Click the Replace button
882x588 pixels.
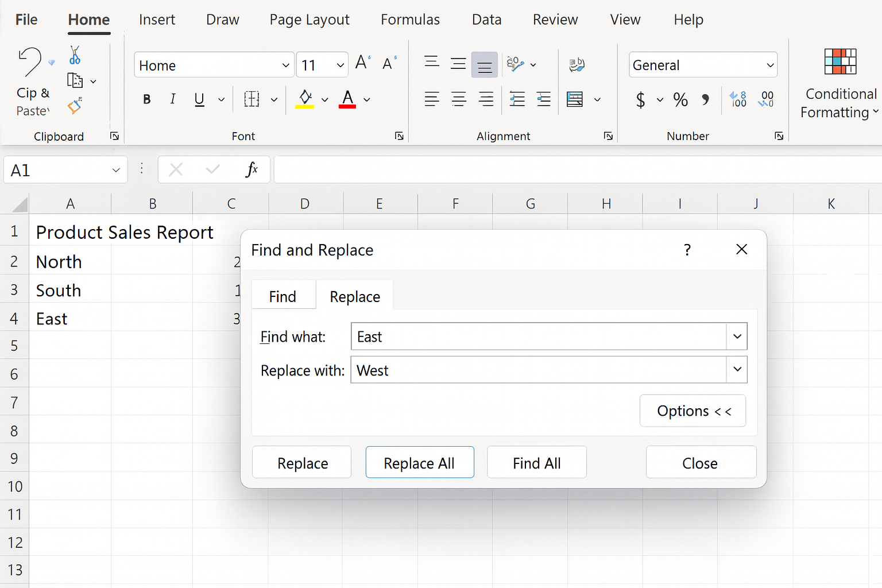tap(302, 462)
